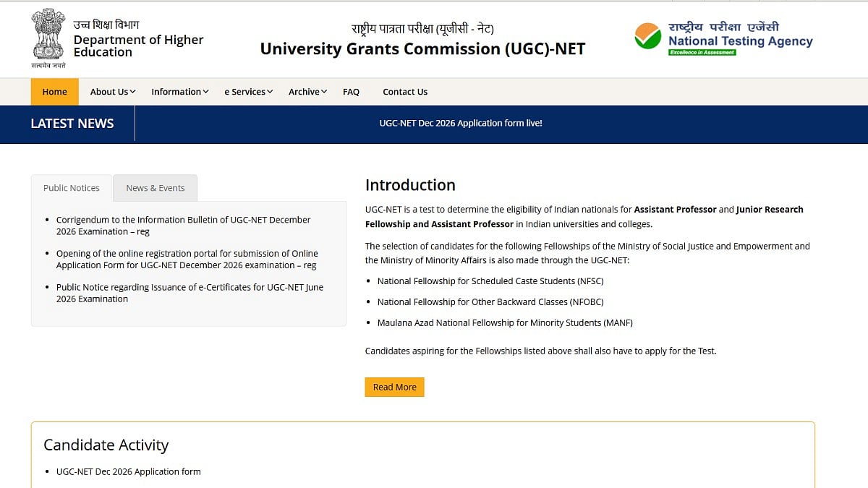The height and width of the screenshot is (488, 868).
Task: Click the Candidate Activity heading
Action: point(106,445)
